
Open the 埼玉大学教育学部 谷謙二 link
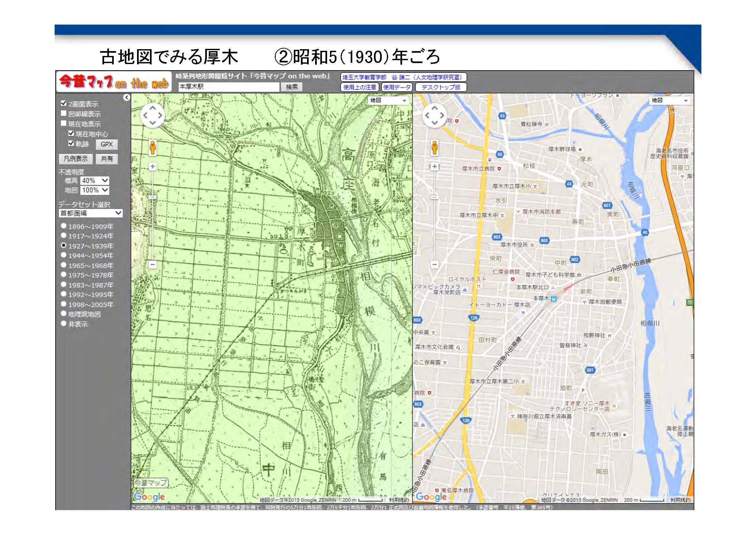403,77
